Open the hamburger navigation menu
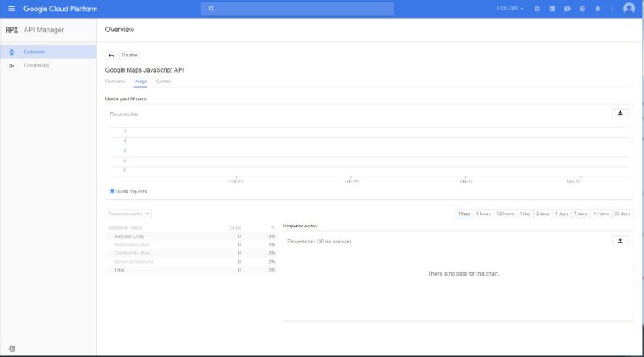This screenshot has width=644, height=357. pyautogui.click(x=11, y=9)
